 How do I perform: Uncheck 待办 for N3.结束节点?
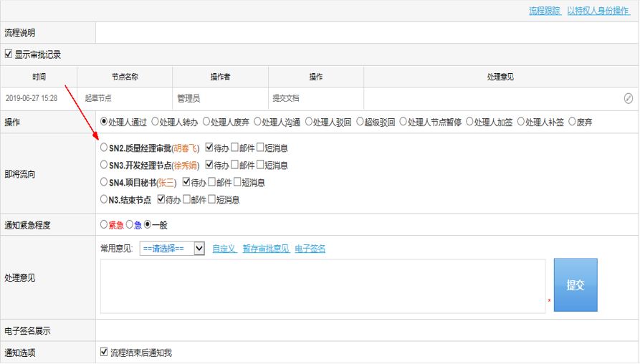(161, 200)
